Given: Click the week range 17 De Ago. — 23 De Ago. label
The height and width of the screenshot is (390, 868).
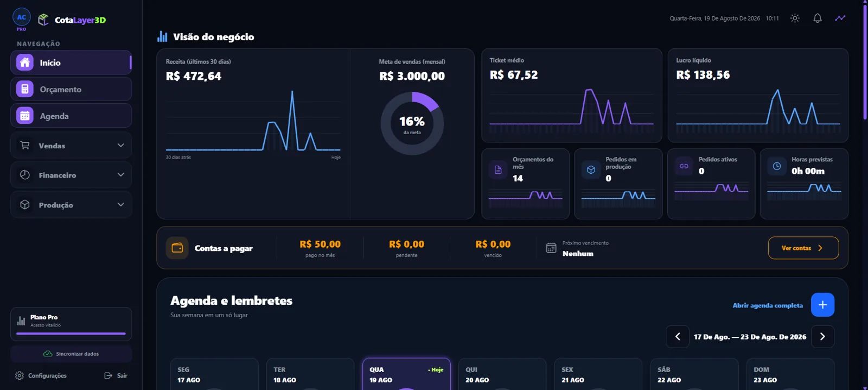Looking at the screenshot, I should (x=750, y=337).
